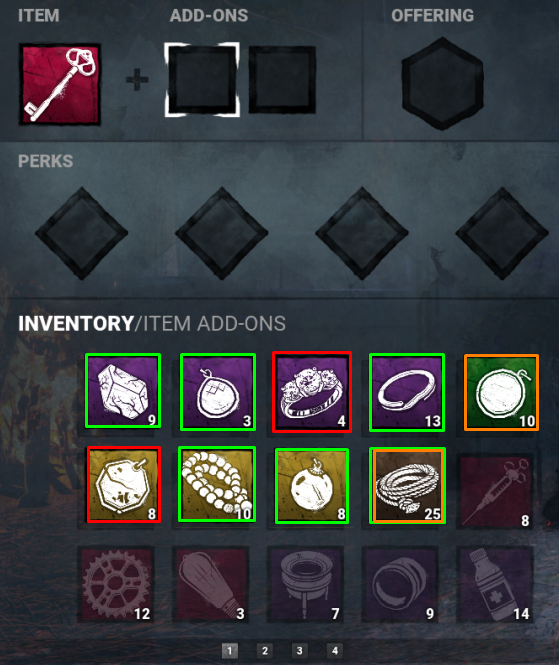Click the dimmed syringe add-on
Image resolution: width=559 pixels, height=665 pixels.
[x=496, y=492]
